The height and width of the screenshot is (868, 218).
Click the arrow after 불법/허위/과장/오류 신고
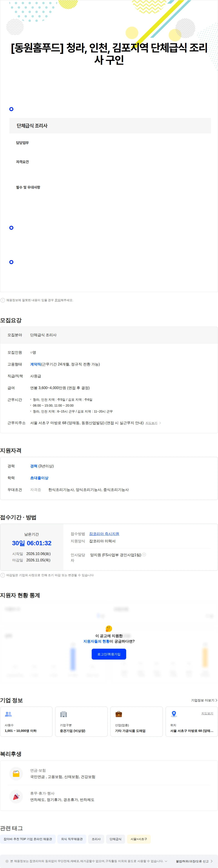tap(211, 861)
